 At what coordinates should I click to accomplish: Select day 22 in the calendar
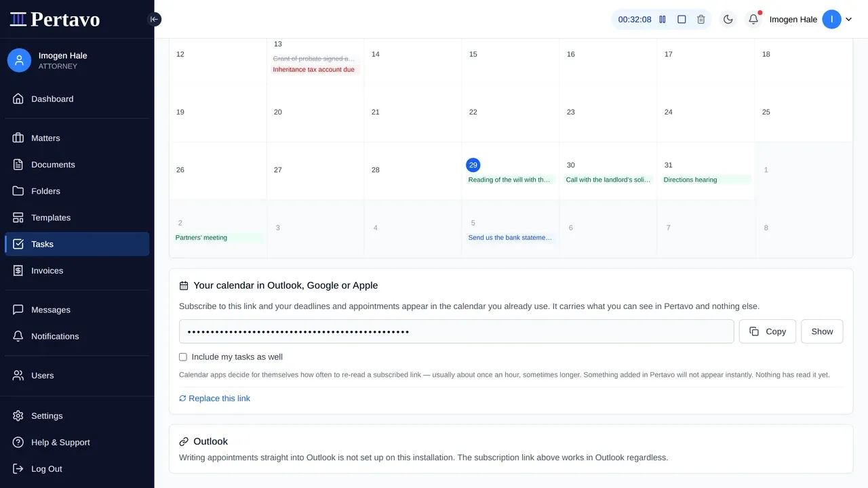pyautogui.click(x=473, y=112)
